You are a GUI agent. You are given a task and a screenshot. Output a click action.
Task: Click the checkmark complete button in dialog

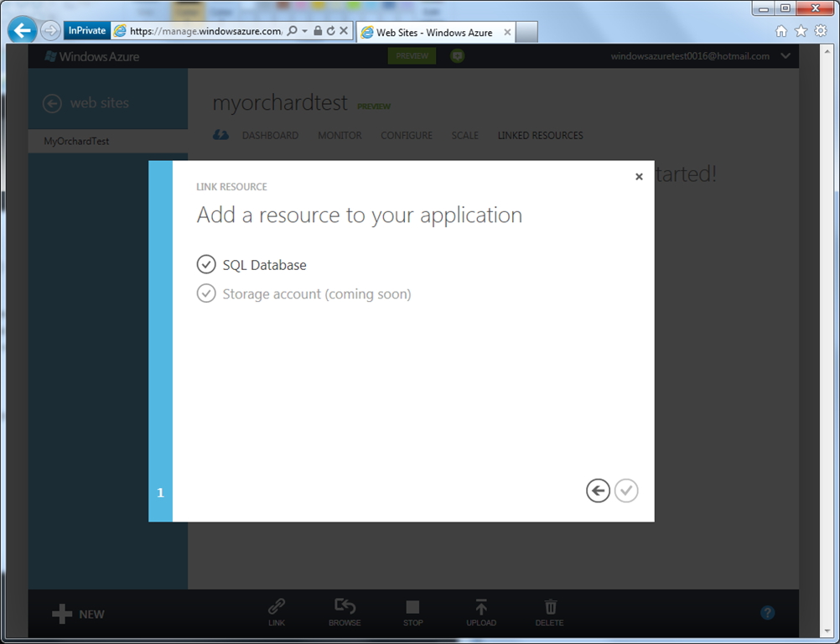[x=626, y=491]
